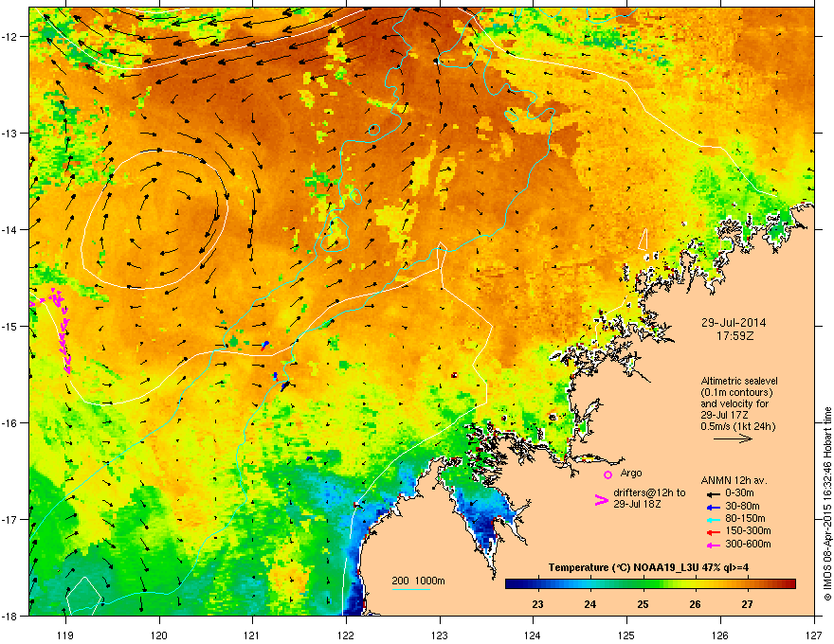Click the longitude axis label '122'
This screenshot has height=644, width=834.
(x=346, y=635)
